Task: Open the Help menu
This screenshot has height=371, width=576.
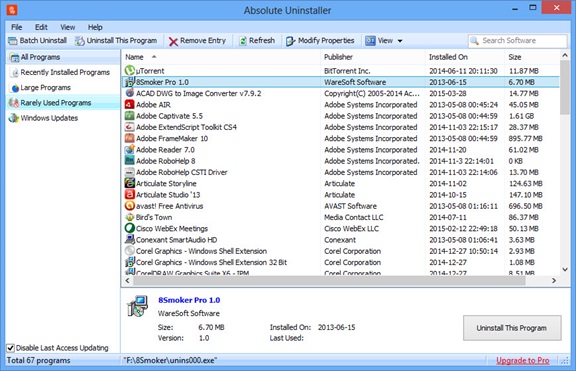Action: (x=95, y=27)
